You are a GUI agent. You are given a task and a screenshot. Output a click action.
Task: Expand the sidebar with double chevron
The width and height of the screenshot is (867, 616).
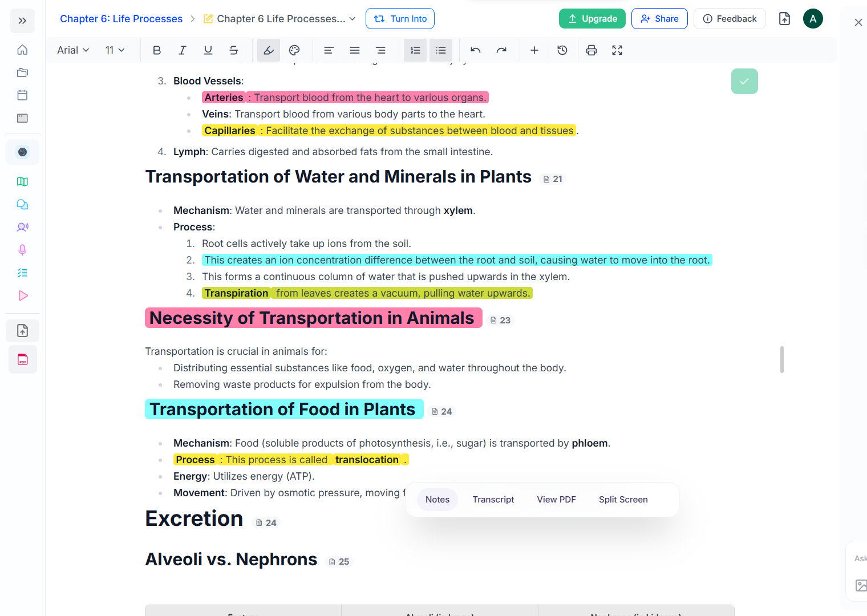click(x=22, y=21)
